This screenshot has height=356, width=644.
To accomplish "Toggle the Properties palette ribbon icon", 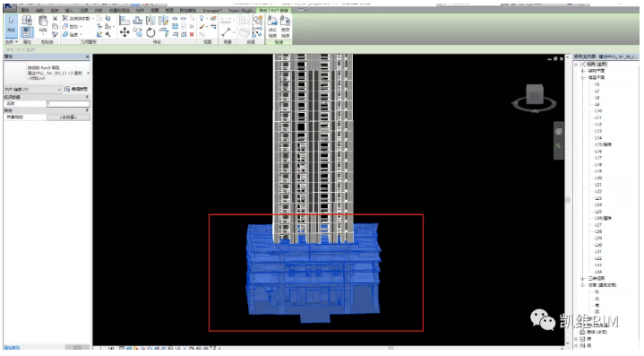I will point(27,32).
